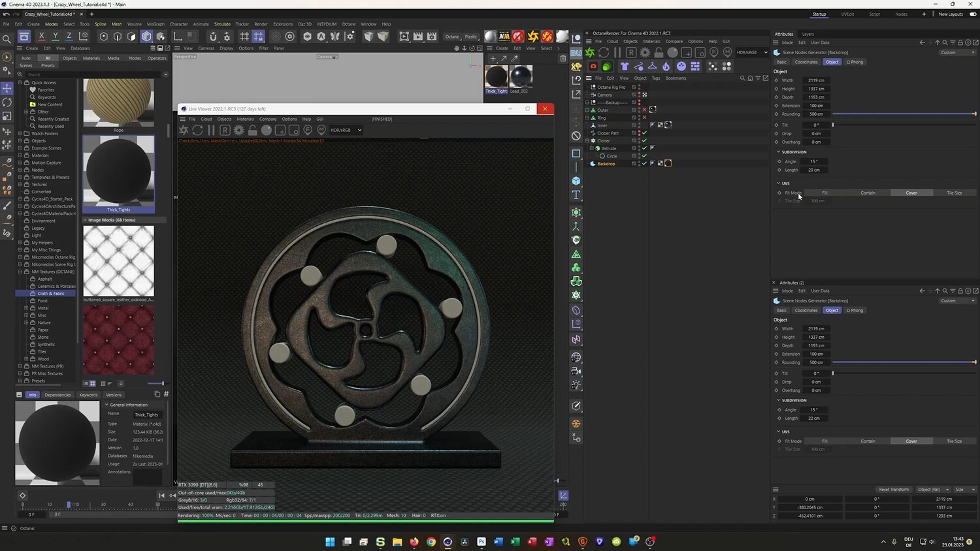Viewport: 980px width, 551px height.
Task: Disable the Backdrop green checkmark
Action: click(x=644, y=163)
